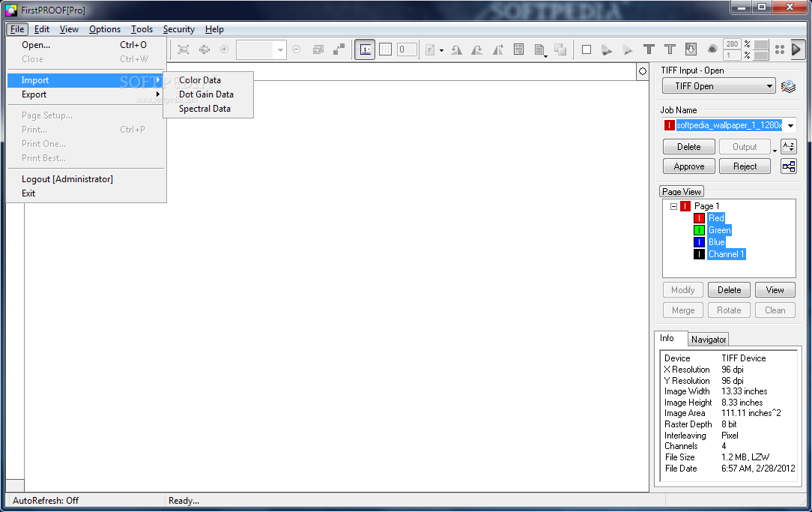This screenshot has width=812, height=512.
Task: Approve the current job
Action: [688, 166]
